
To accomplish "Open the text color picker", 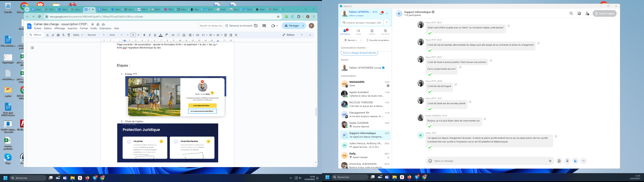I will click(x=160, y=35).
